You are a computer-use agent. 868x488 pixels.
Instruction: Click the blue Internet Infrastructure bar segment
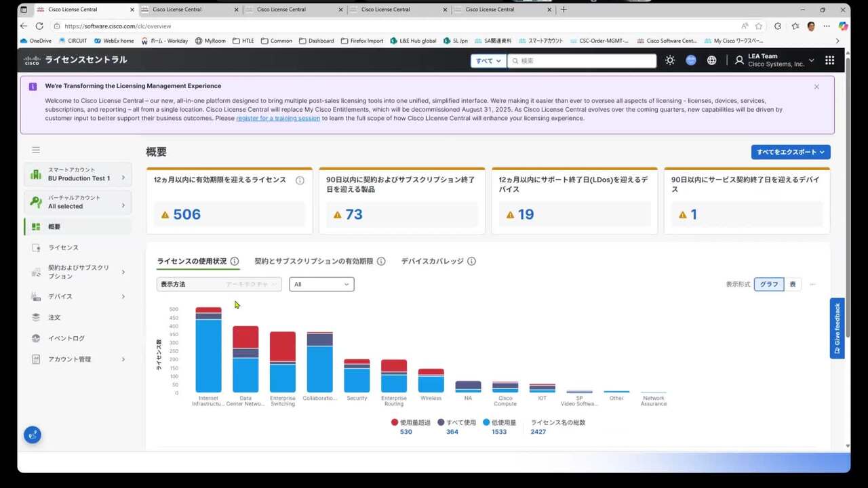pyautogui.click(x=208, y=356)
